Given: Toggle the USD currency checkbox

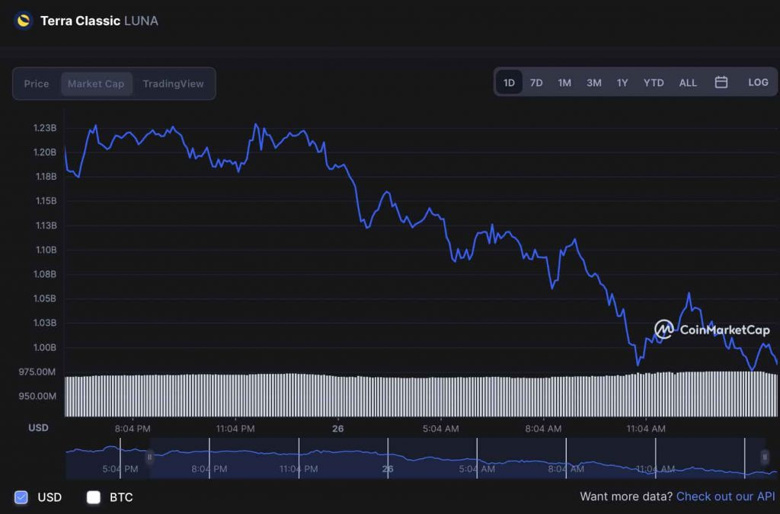Looking at the screenshot, I should click(x=21, y=497).
